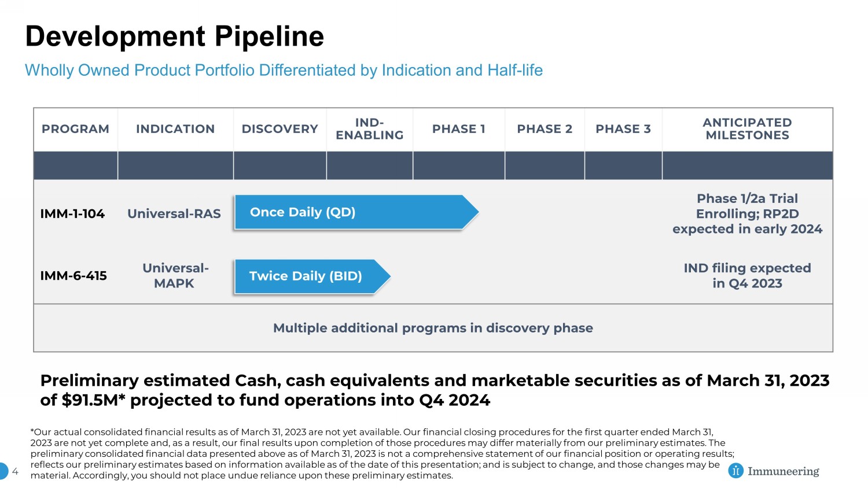
Task: Select the PROGRAM column header
Action: [75, 129]
